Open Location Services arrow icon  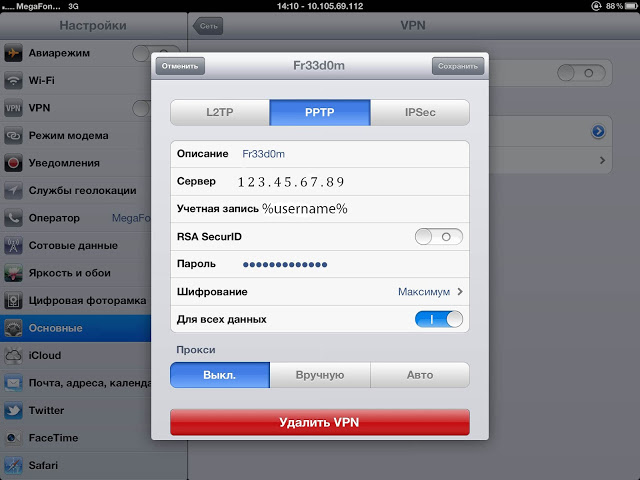point(14,190)
